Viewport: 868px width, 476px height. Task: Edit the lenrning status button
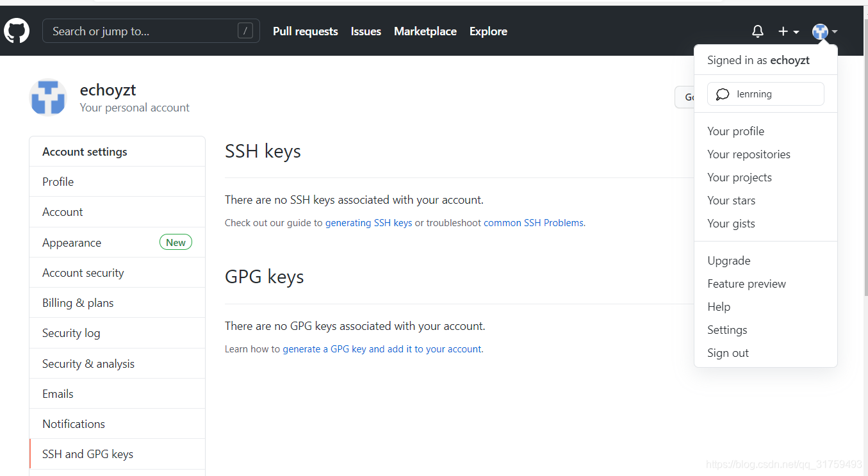tap(766, 94)
